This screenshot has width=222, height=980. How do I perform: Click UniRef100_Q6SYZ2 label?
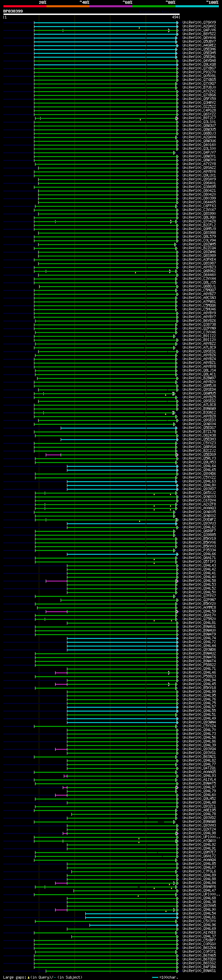click(x=199, y=114)
